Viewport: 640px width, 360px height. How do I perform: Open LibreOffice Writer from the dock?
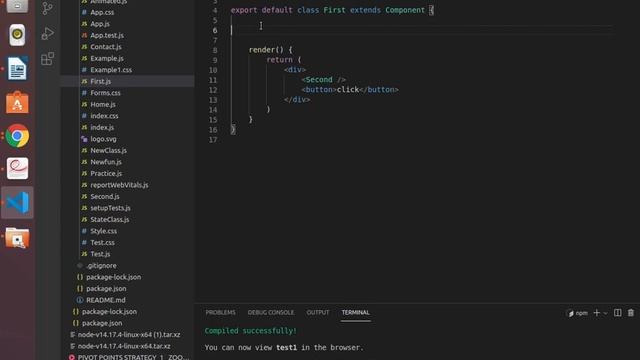coord(17,68)
